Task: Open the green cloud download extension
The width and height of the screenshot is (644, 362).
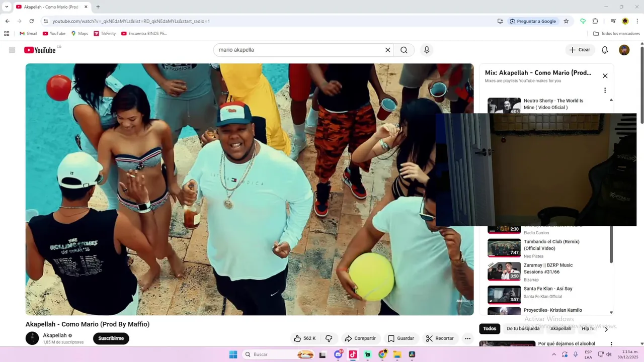Action: pos(583,21)
